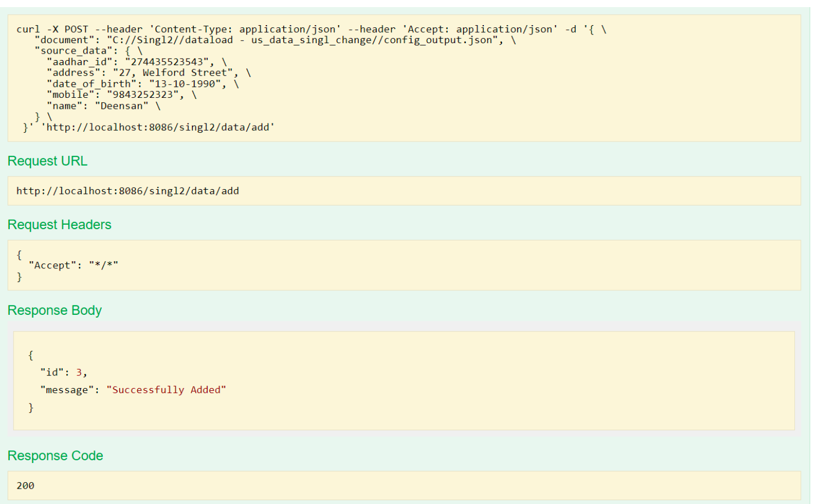This screenshot has width=819, height=504.
Task: Click the "Accept": "*/*" header line
Action: (73, 266)
